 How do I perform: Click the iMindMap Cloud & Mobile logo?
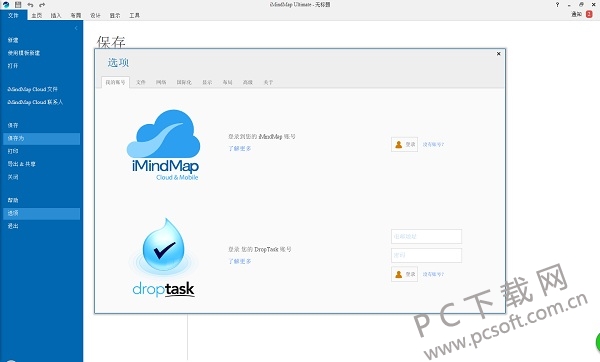163,145
